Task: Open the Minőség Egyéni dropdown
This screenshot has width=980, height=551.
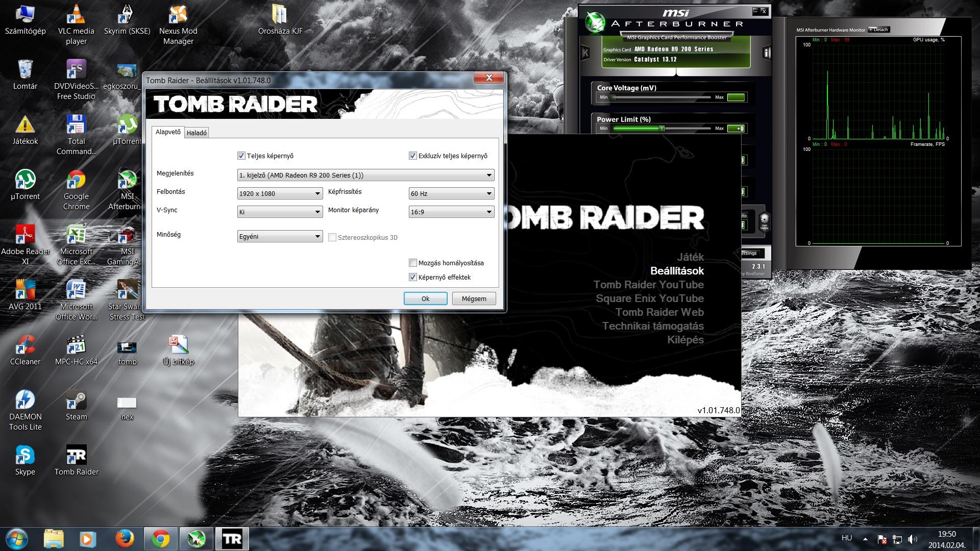Action: pyautogui.click(x=280, y=236)
